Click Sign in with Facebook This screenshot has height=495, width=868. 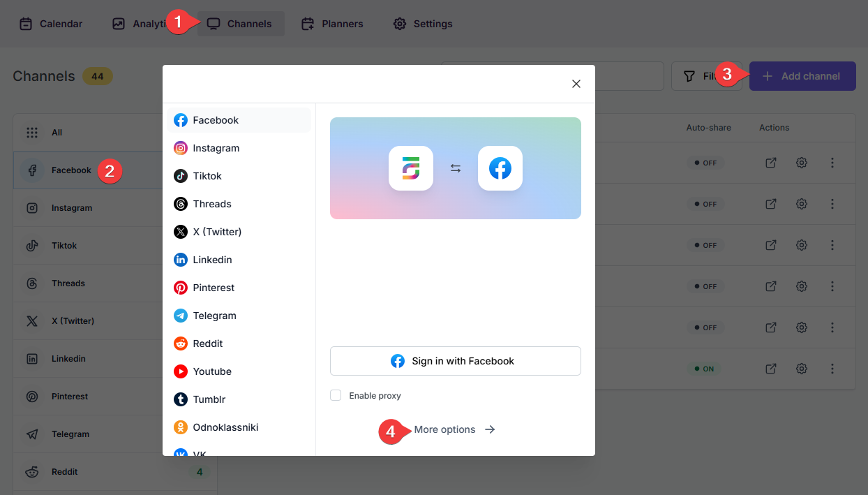456,361
